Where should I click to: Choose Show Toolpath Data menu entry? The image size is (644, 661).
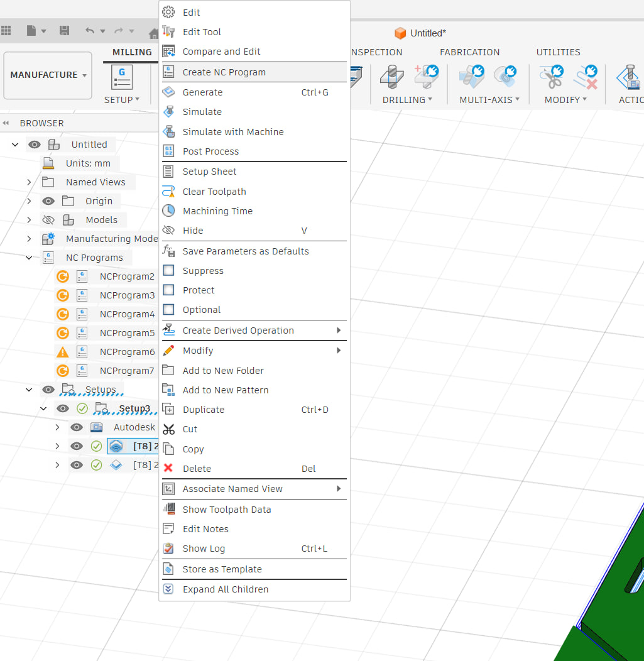click(x=254, y=509)
